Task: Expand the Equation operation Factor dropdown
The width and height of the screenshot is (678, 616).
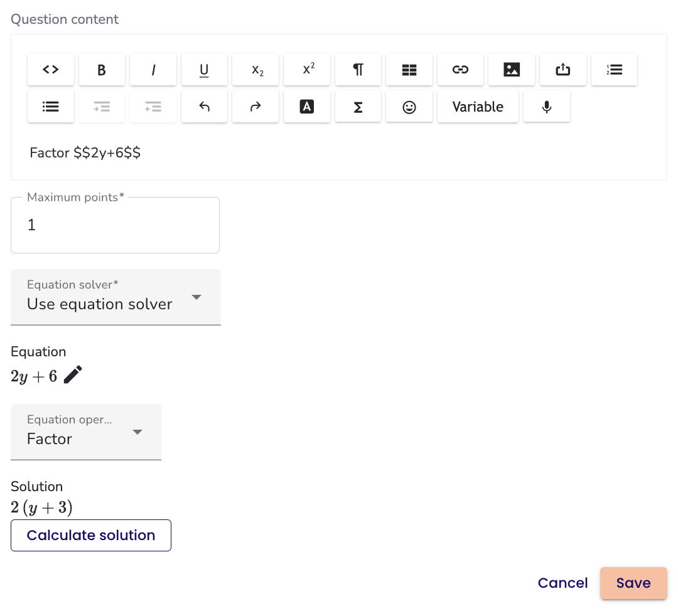Action: (x=86, y=432)
